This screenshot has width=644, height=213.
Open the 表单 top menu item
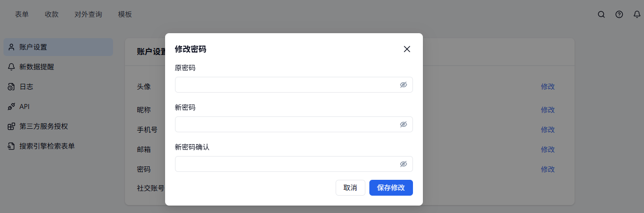22,14
